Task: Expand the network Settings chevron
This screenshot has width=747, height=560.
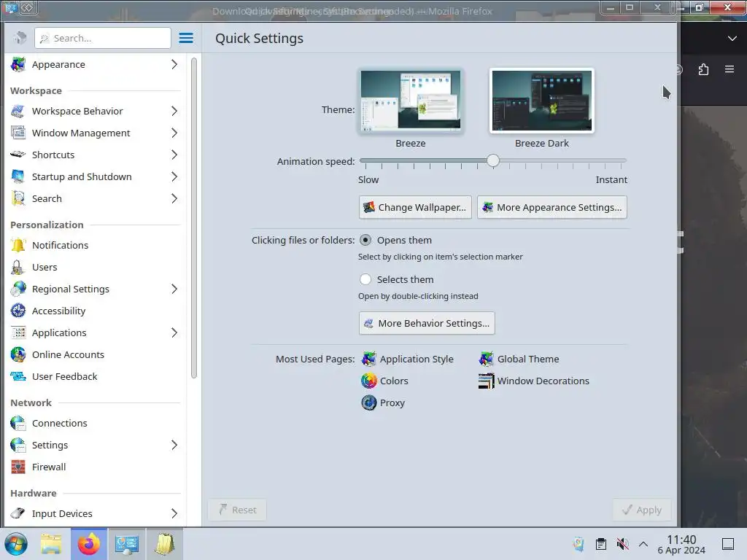Action: 174,446
